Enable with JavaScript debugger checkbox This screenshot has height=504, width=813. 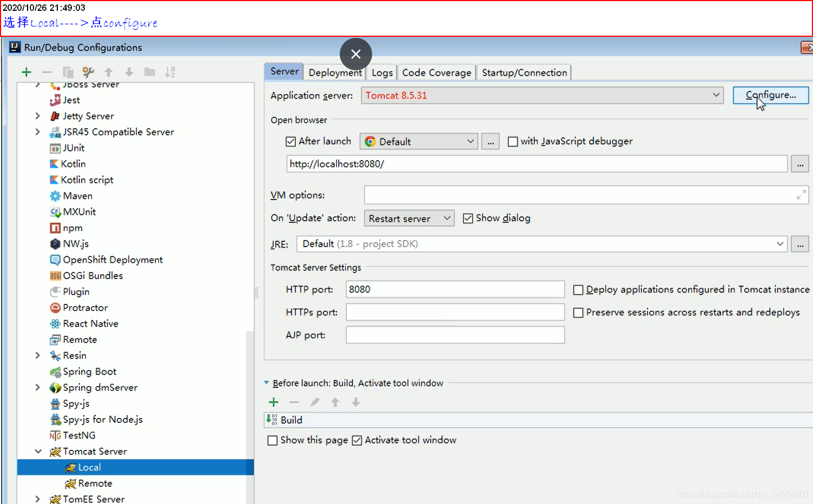(x=513, y=142)
